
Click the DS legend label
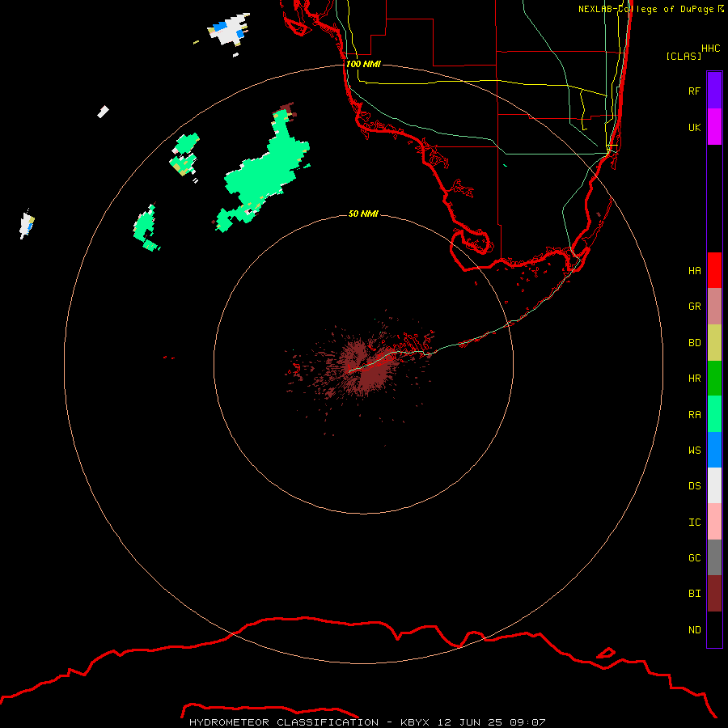pos(694,486)
